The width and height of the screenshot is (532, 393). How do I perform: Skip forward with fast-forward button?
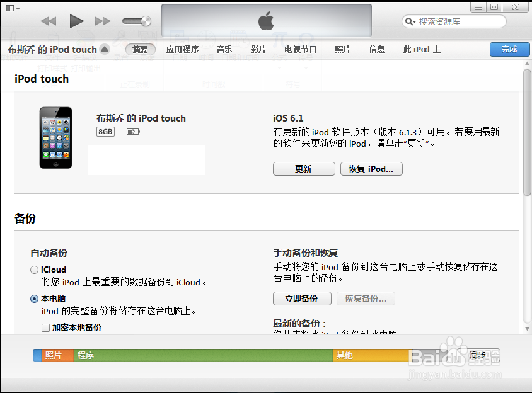(103, 21)
